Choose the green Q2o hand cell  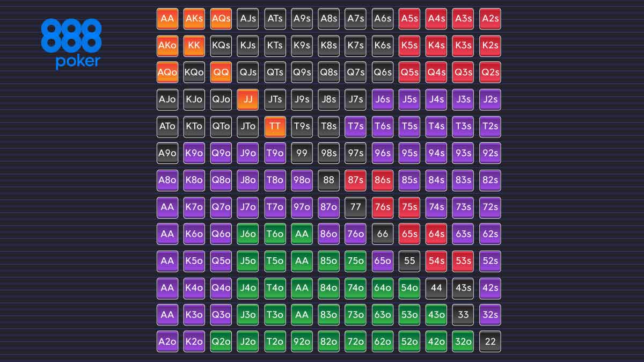click(221, 342)
